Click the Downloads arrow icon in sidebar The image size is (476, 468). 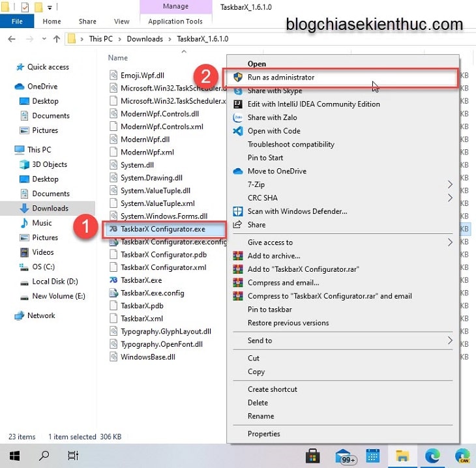point(24,208)
